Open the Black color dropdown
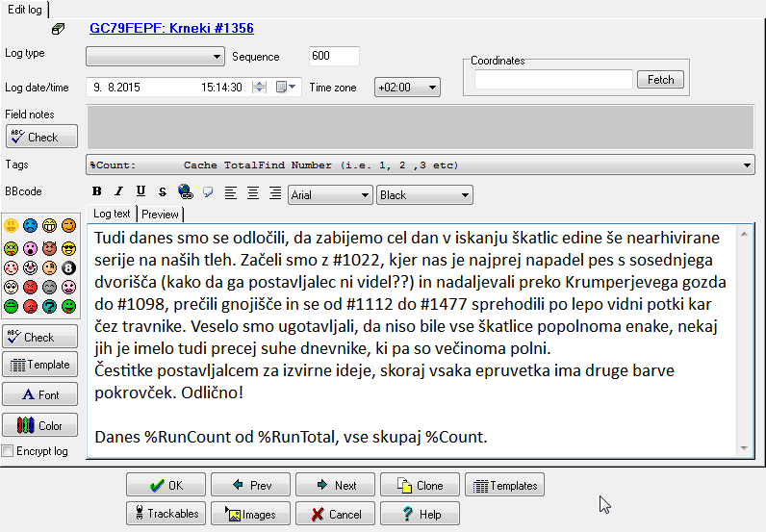The width and height of the screenshot is (766, 532). [424, 195]
